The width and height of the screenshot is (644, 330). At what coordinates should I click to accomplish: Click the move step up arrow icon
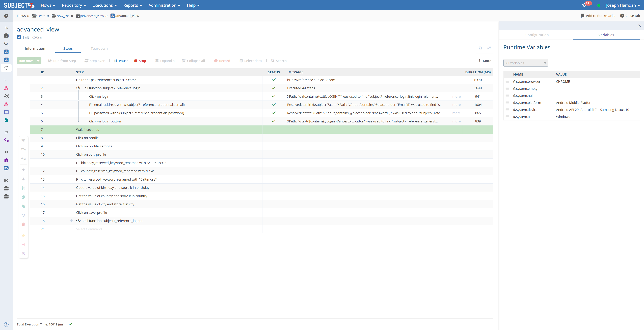[23, 170]
